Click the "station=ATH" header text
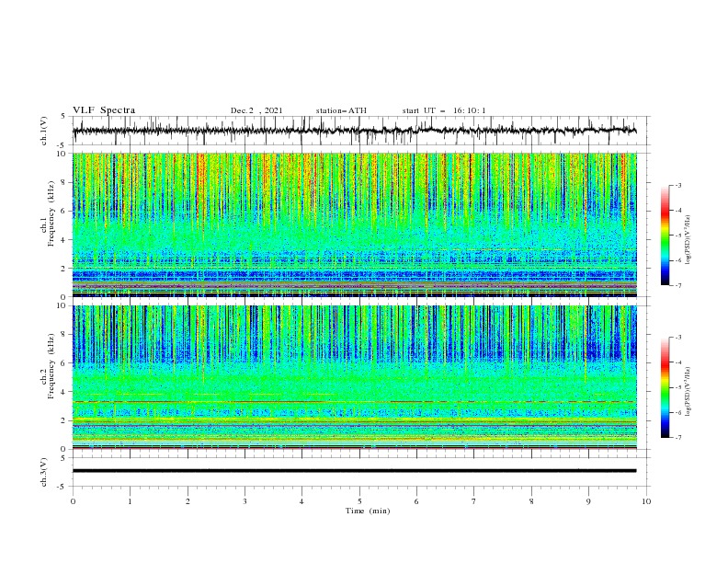This screenshot has width=728, height=563. (341, 110)
